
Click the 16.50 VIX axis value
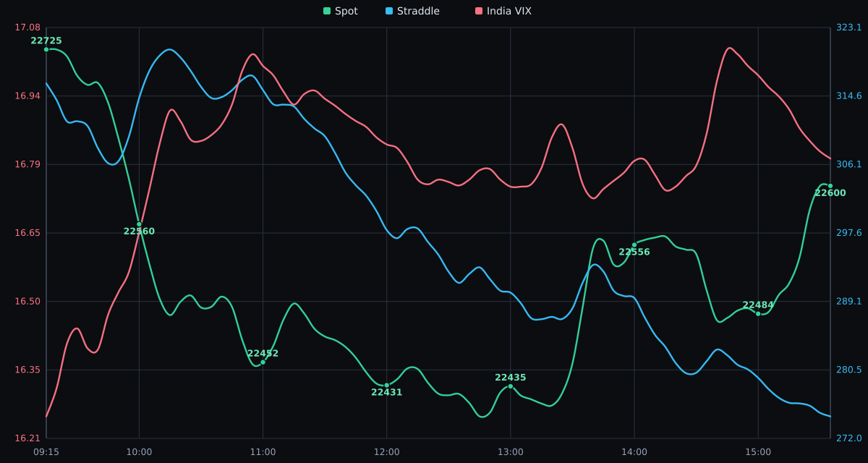pos(27,302)
